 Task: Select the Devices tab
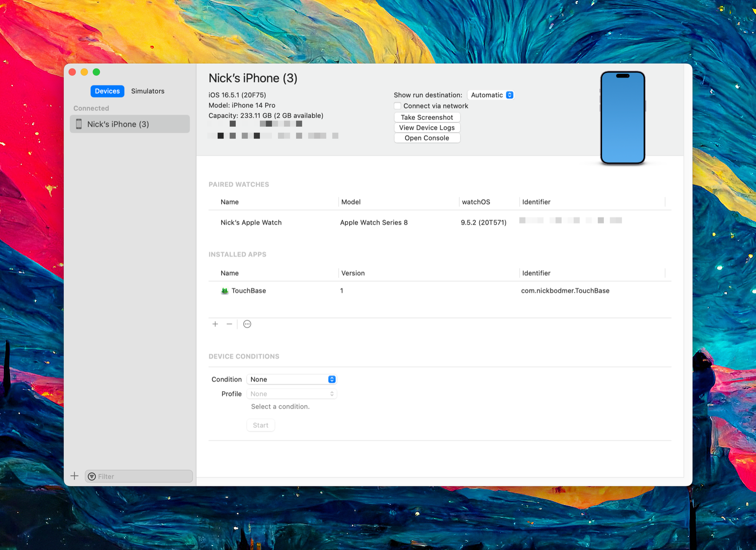point(107,91)
